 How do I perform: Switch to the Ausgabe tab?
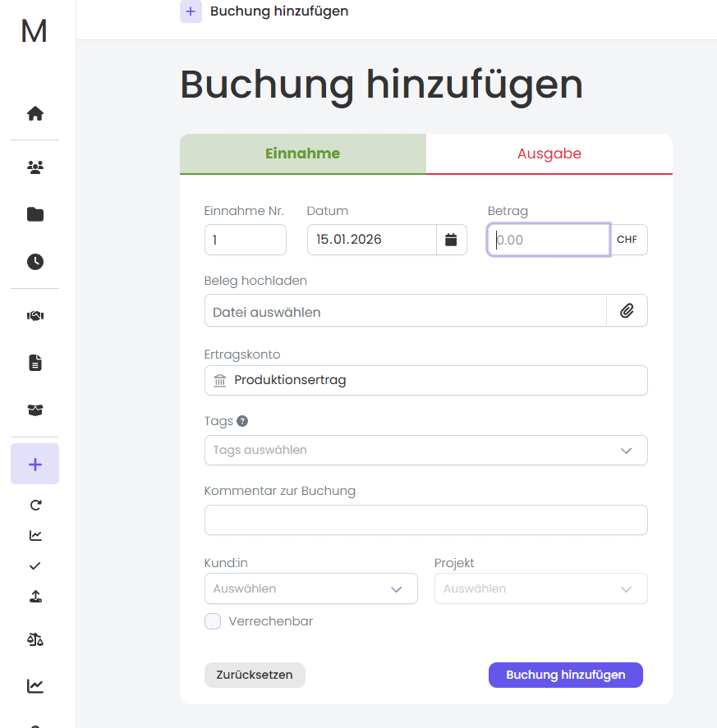pos(549,153)
